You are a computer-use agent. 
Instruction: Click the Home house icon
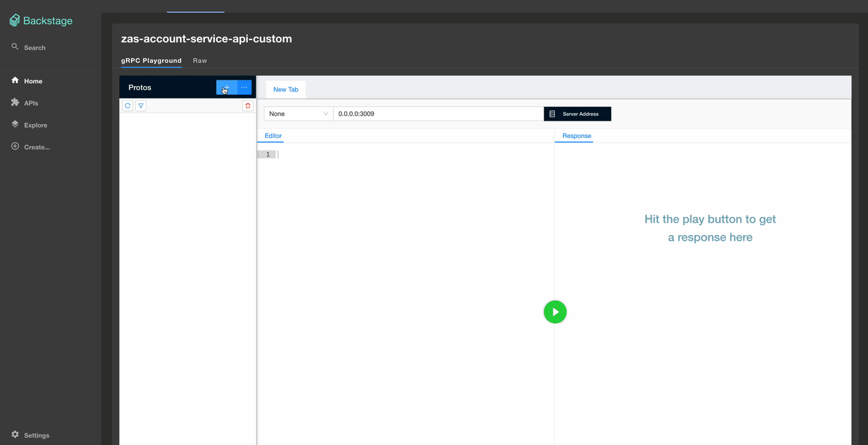(15, 80)
